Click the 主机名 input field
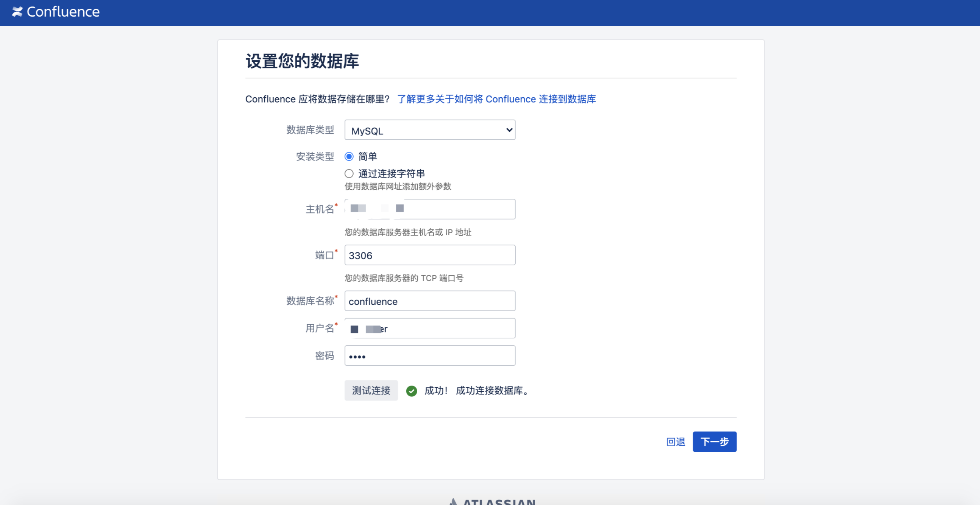The width and height of the screenshot is (980, 505). coord(429,209)
